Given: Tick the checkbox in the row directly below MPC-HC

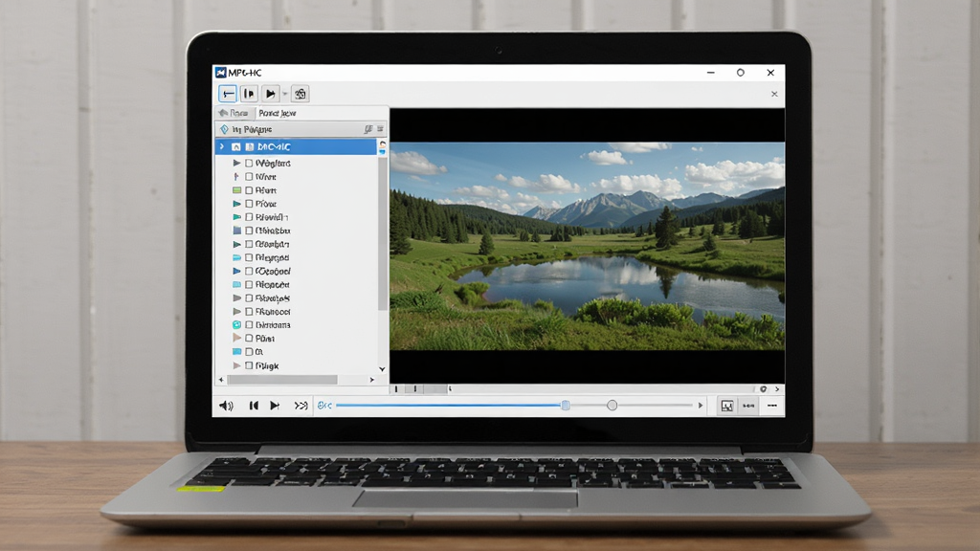Looking at the screenshot, I should coord(250,163).
